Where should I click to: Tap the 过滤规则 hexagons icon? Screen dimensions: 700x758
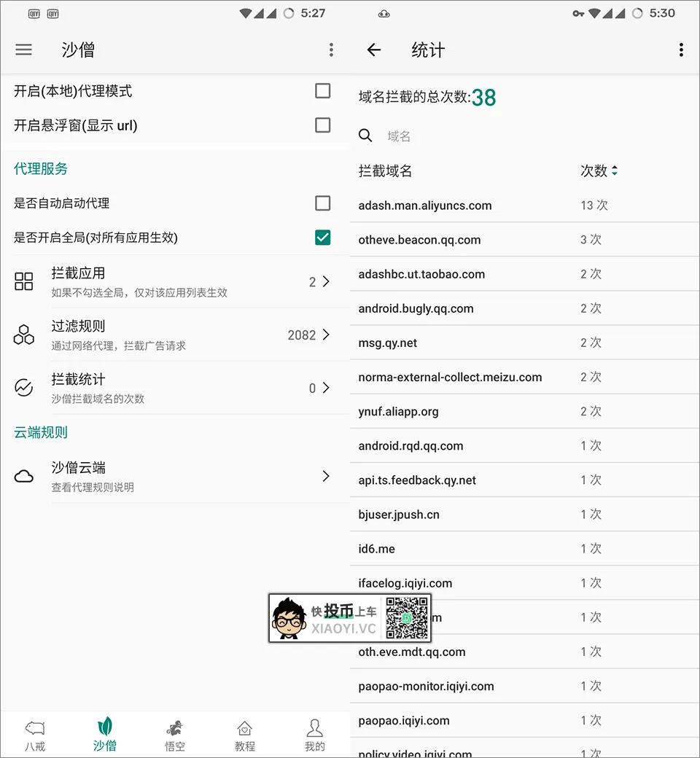23,335
